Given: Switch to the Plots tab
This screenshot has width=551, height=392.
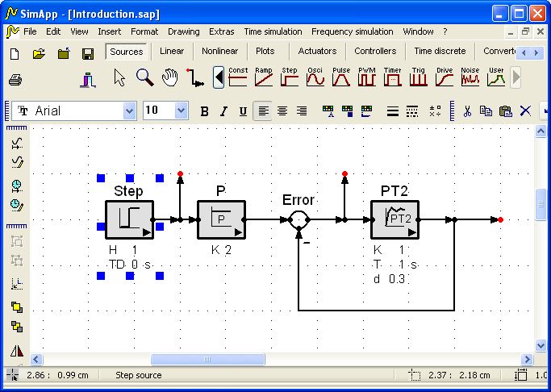Looking at the screenshot, I should coord(265,51).
